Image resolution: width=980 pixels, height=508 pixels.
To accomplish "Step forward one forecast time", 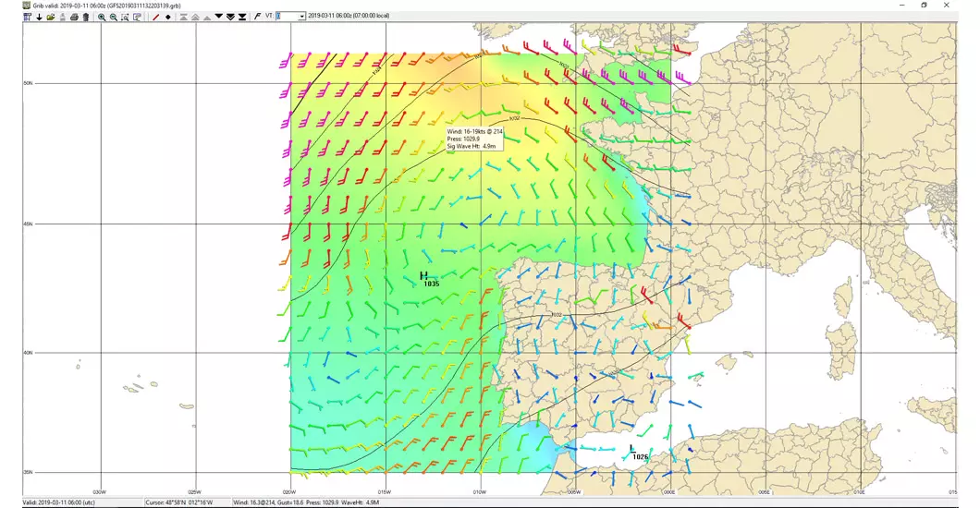I will [219, 17].
